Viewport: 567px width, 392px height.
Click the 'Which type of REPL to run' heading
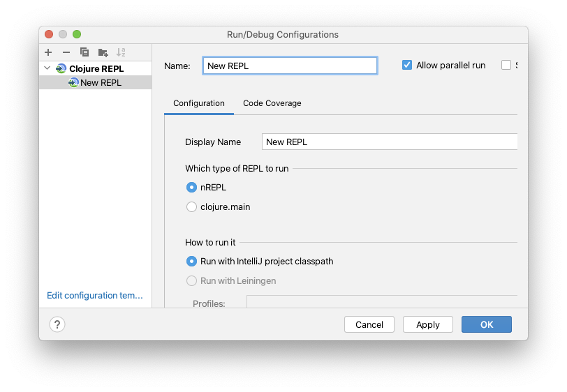[237, 168]
